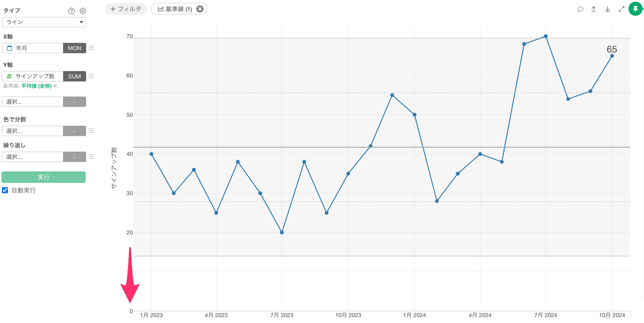Screen dimensions: 644x323
Task: Open Y-axis hamburger menu icon
Action: [91, 76]
